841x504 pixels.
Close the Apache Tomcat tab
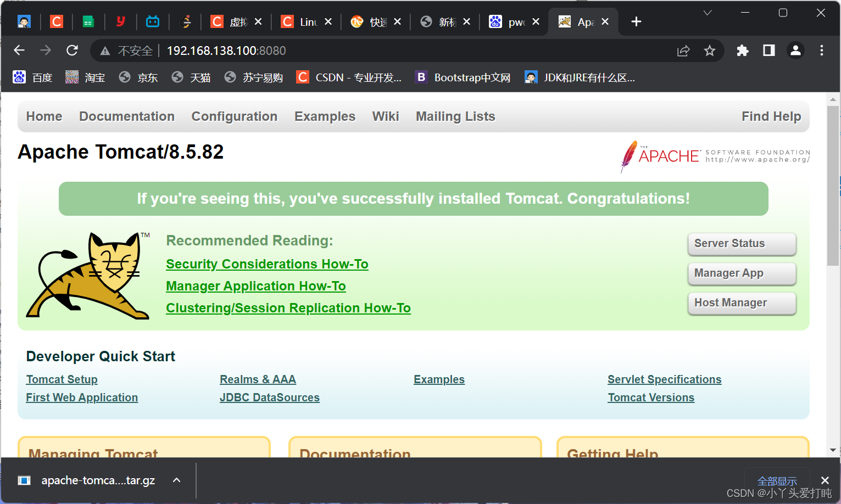click(x=605, y=21)
